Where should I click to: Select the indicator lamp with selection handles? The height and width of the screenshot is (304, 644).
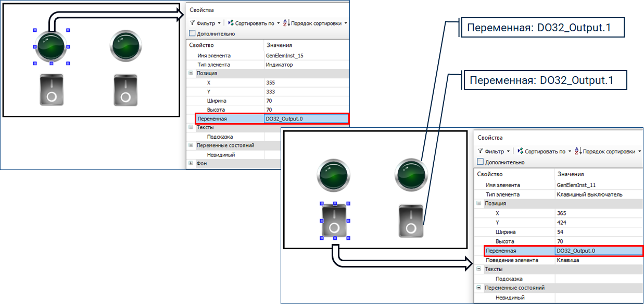51,47
